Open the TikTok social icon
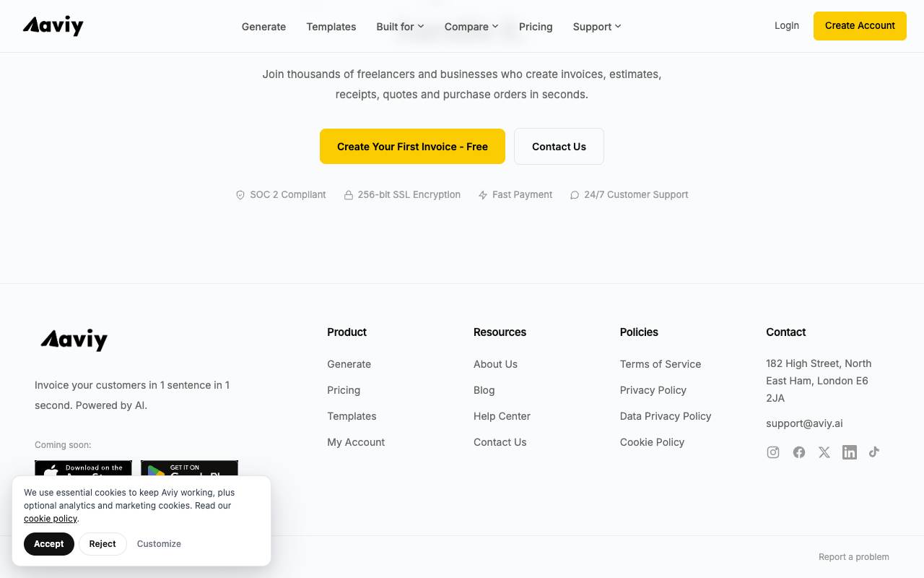The image size is (924, 578). pyautogui.click(x=874, y=452)
